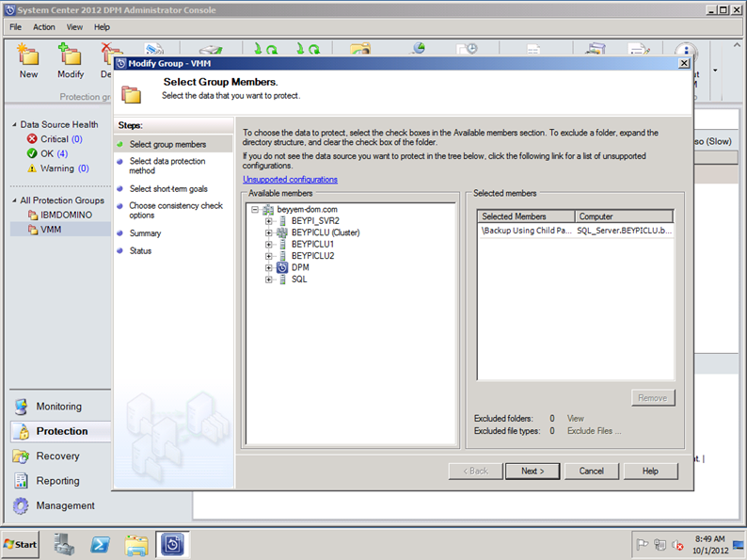Click the DPM console taskbar button
Screen dimensions: 747x560
click(172, 544)
